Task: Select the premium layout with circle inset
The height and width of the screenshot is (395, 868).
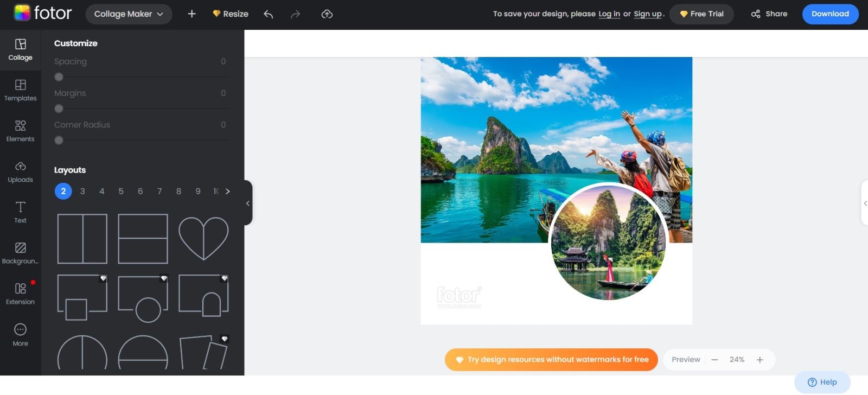Action: (143, 298)
